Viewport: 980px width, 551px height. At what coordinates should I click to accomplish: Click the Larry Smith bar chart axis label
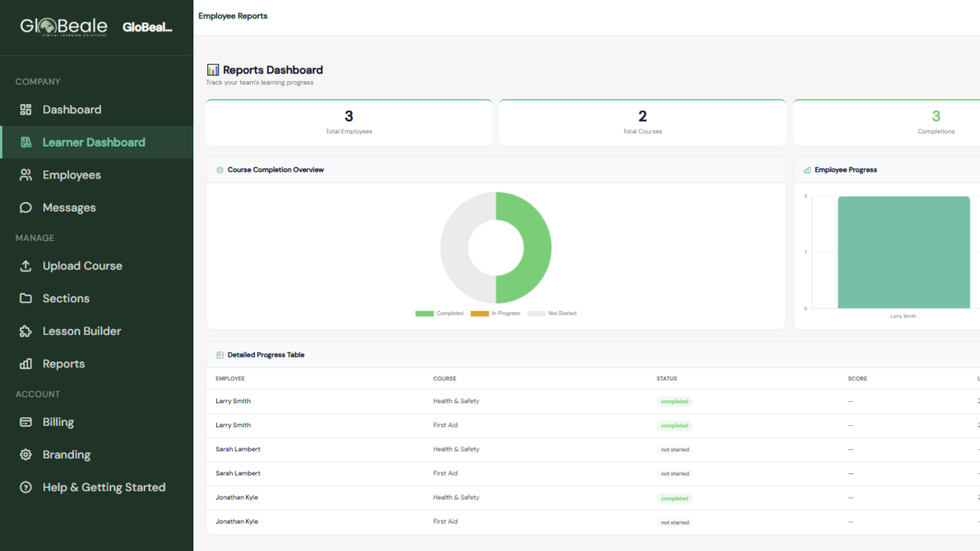pos(903,316)
